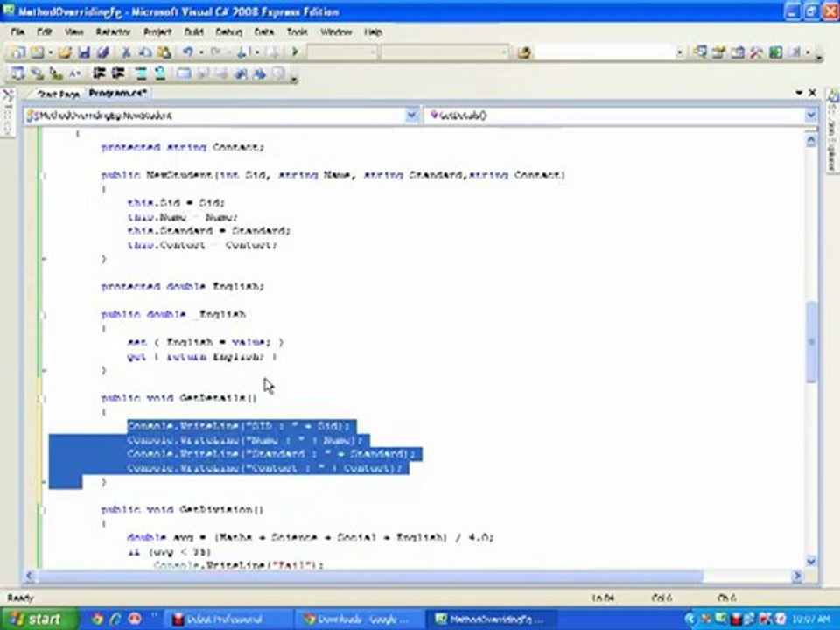Viewport: 840px width, 630px height.
Task: Click the New Project toolbar icon
Action: tap(17, 52)
